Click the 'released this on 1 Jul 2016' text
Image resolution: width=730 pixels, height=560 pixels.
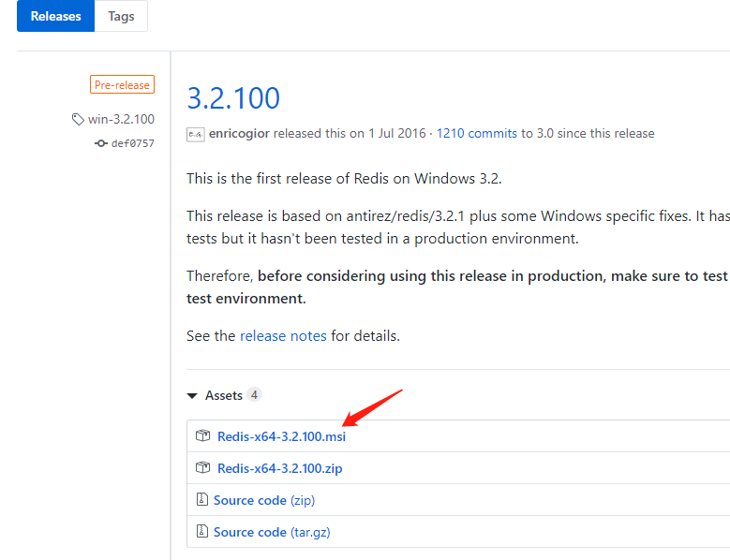tap(350, 134)
